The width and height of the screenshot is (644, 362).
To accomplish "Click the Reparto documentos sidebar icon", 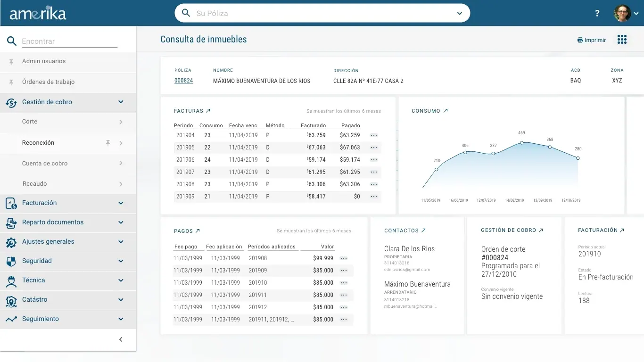I will tap(11, 223).
